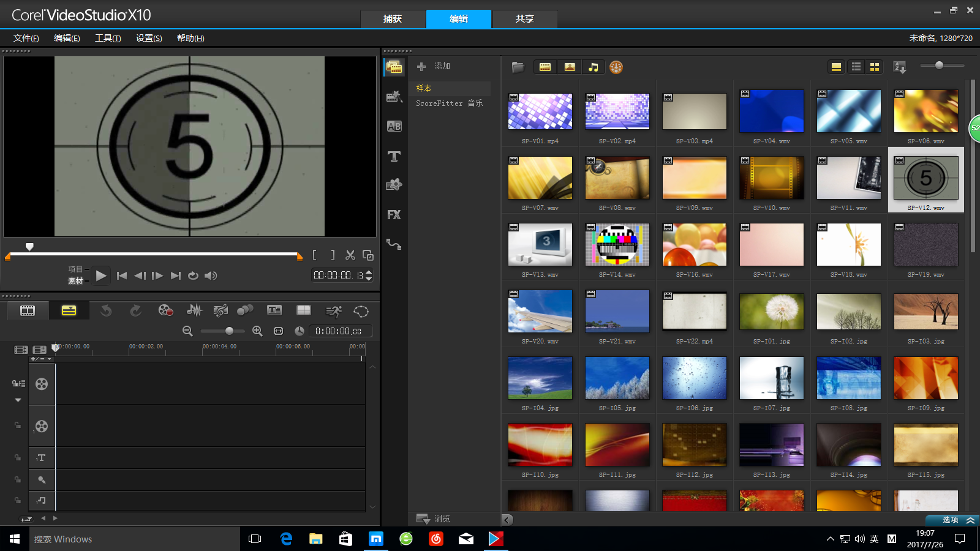Open the Mask Creator icon
Image resolution: width=980 pixels, height=551 pixels.
[361, 311]
